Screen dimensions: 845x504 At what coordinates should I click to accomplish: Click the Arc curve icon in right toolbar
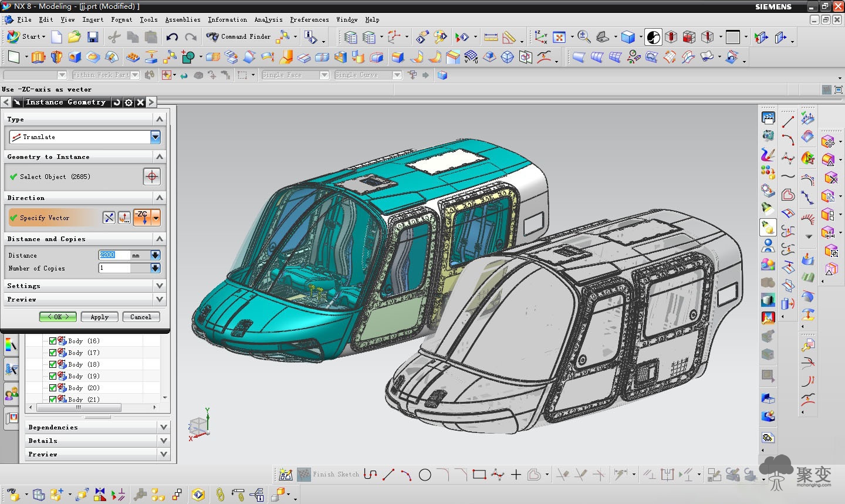pyautogui.click(x=788, y=140)
